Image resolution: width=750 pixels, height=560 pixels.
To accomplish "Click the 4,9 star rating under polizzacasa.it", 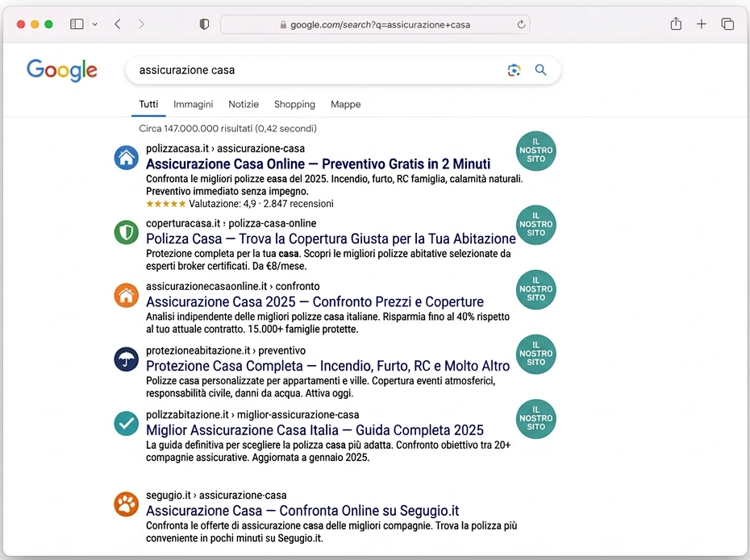I will click(x=203, y=204).
